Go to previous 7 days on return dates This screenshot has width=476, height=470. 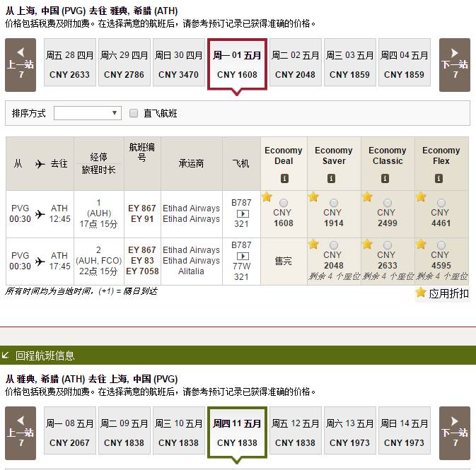(21, 433)
